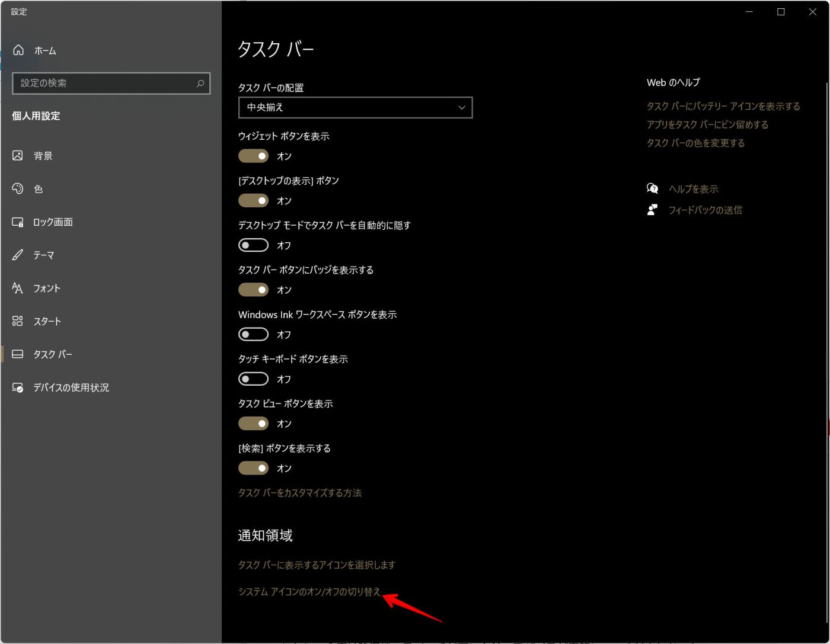Select the 背景 (Background) icon

tap(18, 155)
